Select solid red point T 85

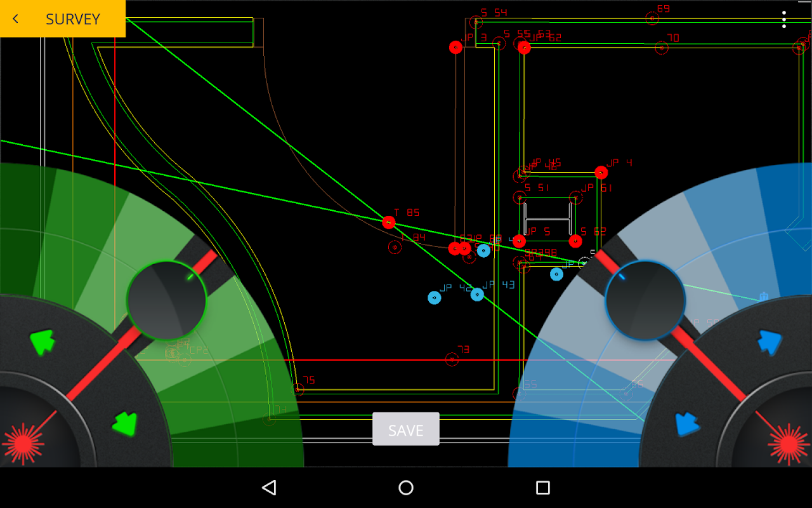click(389, 222)
